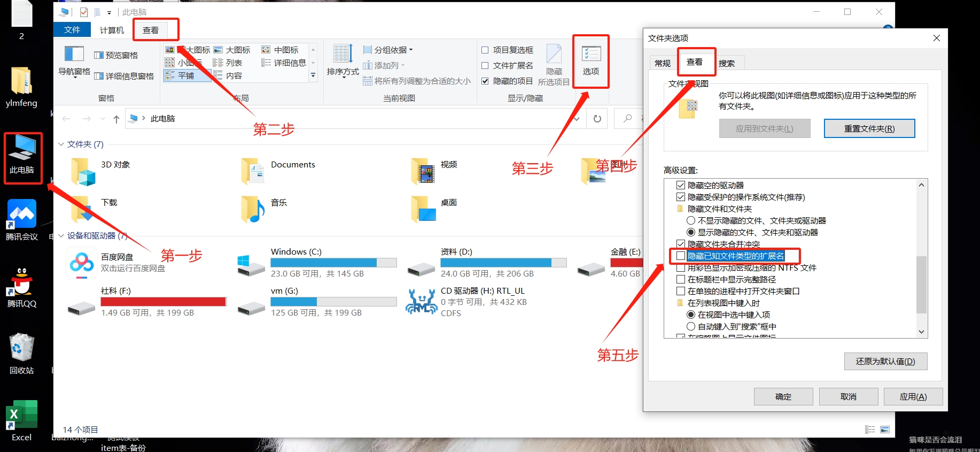Enable 文件扩展名 checkbox in ribbon

tap(485, 66)
